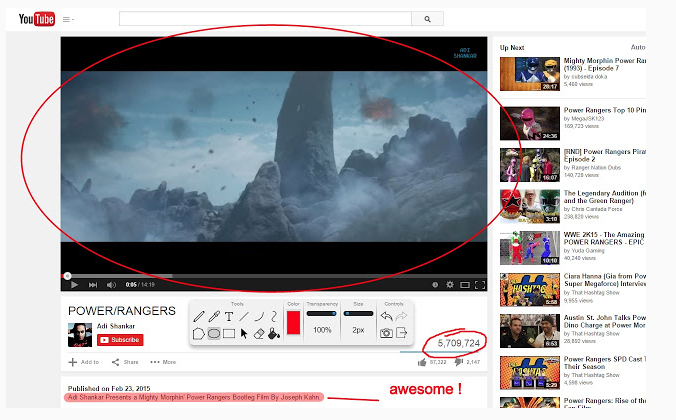Image resolution: width=676 pixels, height=420 pixels.
Task: Select the Rectangle shape tool
Action: point(229,333)
